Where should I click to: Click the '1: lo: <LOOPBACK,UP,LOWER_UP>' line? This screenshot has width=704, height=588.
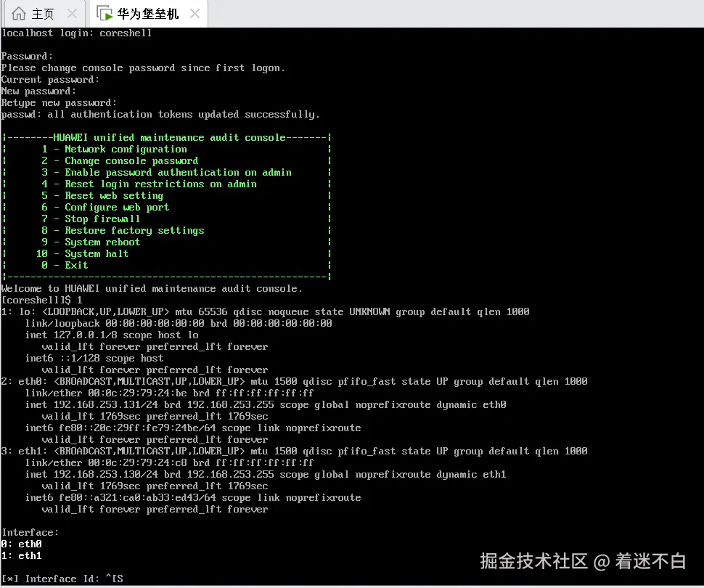coord(266,311)
